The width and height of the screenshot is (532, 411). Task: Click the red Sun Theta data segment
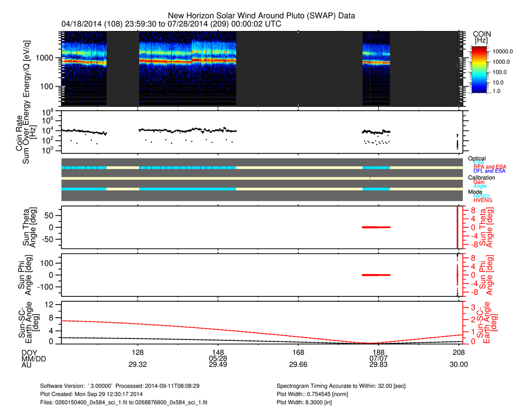click(376, 227)
